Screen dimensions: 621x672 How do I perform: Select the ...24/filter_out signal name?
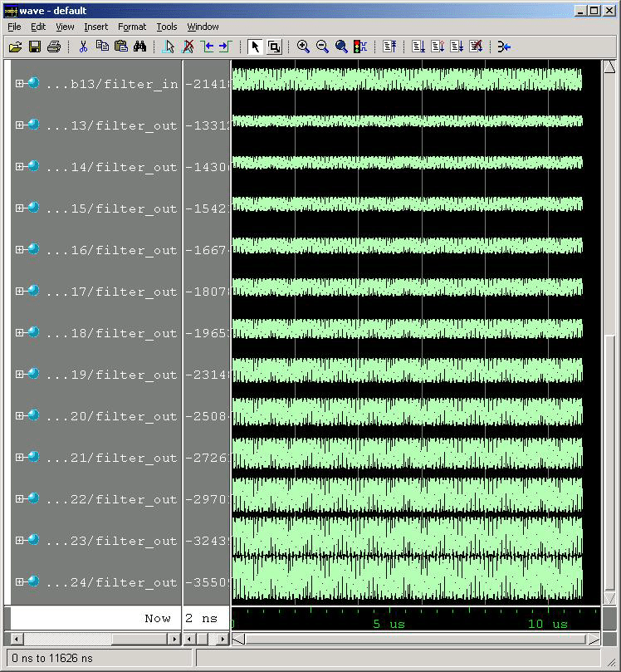112,582
